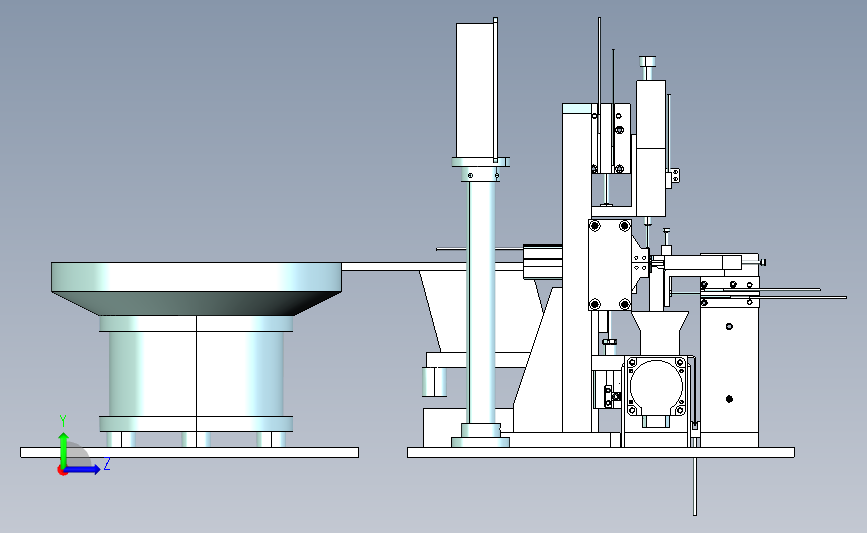Click the "Y" axis label
Viewport: 867px width, 533px height.
click(x=63, y=422)
